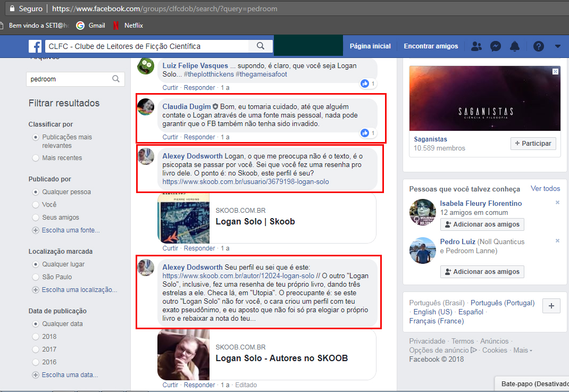This screenshot has width=569, height=392.
Task: Click the magnifier icon in group search box
Action: pos(116,79)
